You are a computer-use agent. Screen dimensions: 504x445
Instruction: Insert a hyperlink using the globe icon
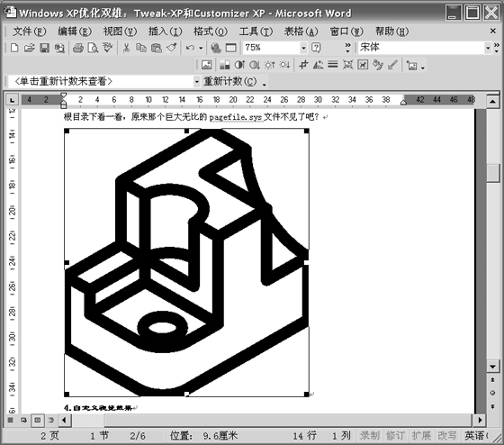(x=216, y=48)
